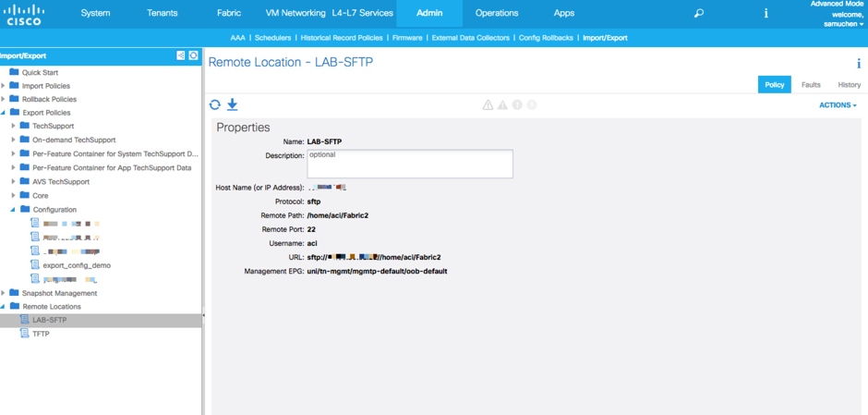Switch to the Faults tab
The width and height of the screenshot is (868, 415).
[811, 85]
